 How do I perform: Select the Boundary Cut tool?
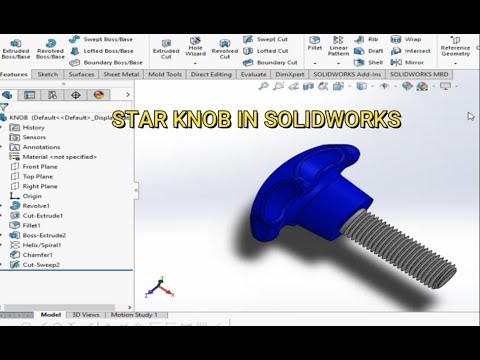[x=270, y=63]
